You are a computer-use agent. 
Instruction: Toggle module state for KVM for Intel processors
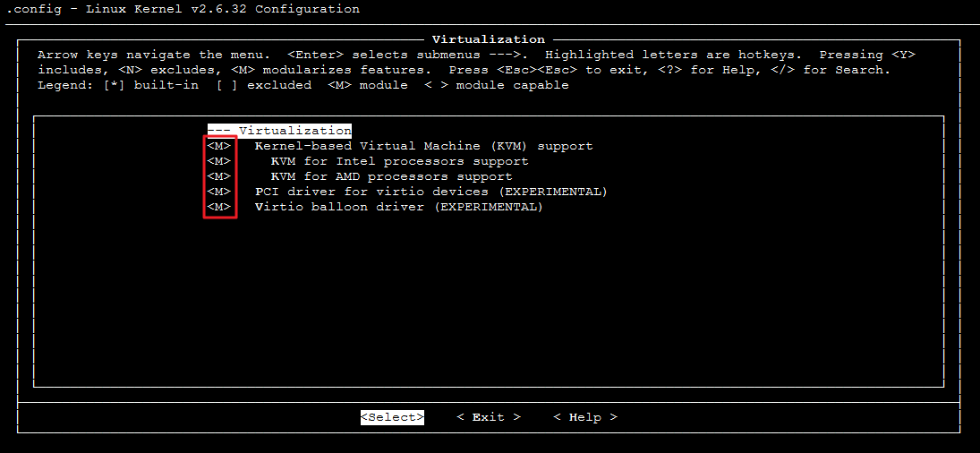pyautogui.click(x=219, y=161)
